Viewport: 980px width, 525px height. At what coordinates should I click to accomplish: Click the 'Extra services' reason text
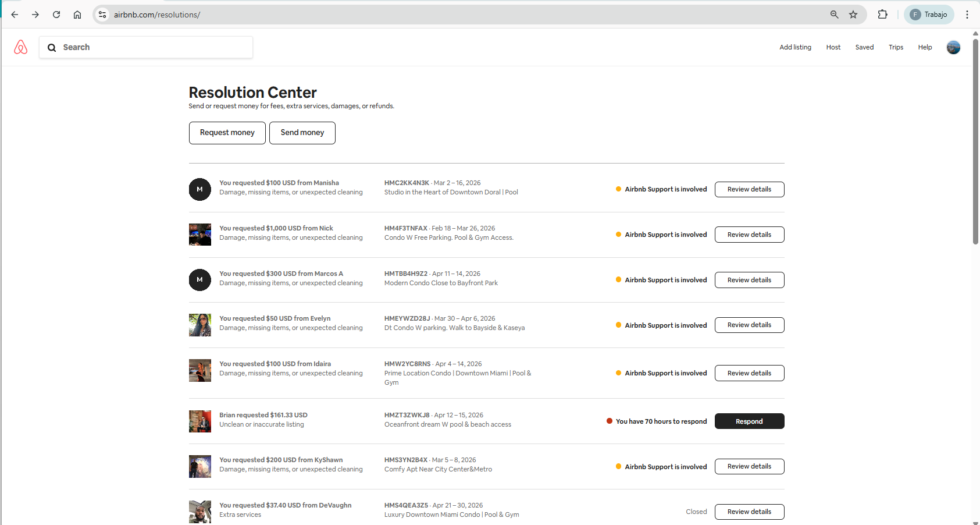[x=240, y=515]
